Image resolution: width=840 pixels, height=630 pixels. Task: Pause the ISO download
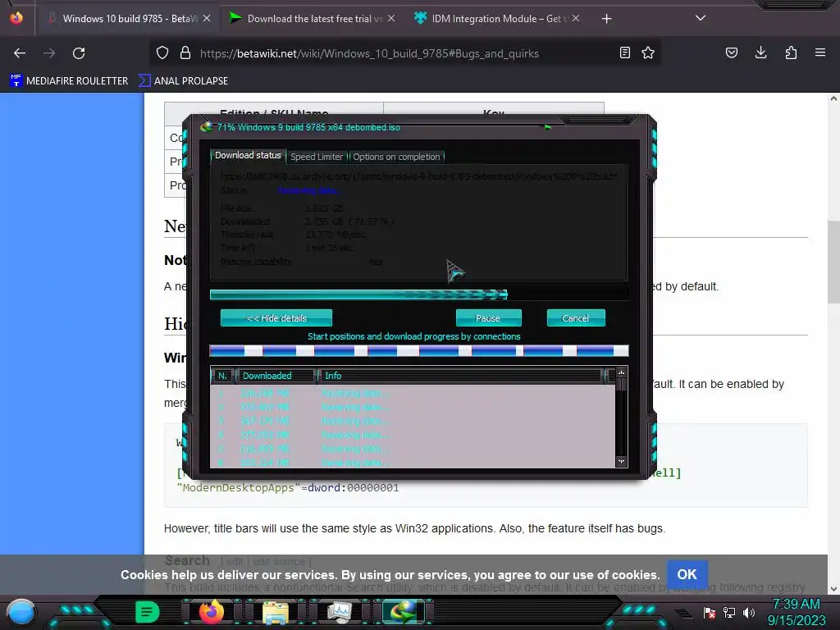(x=488, y=318)
